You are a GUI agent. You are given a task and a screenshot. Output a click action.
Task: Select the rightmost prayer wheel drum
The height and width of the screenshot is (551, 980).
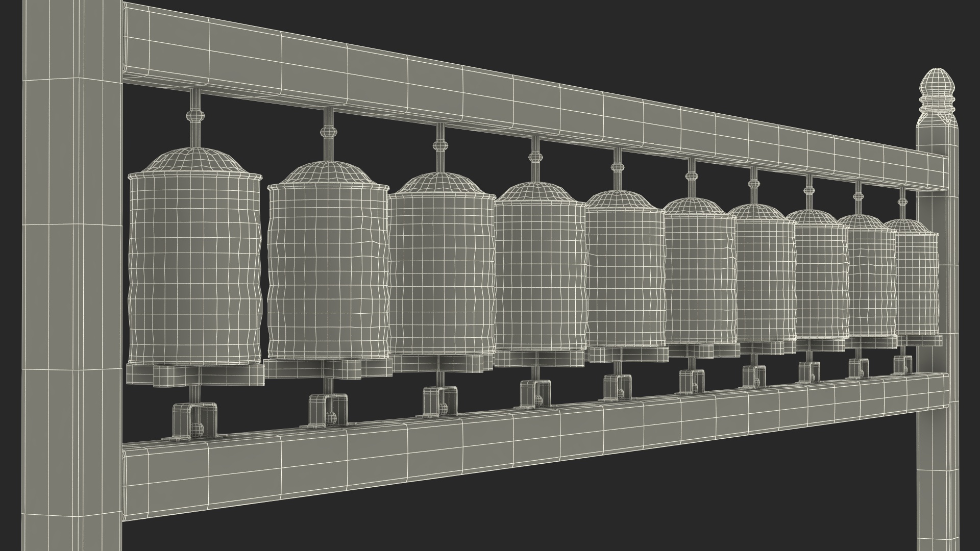pyautogui.click(x=917, y=278)
